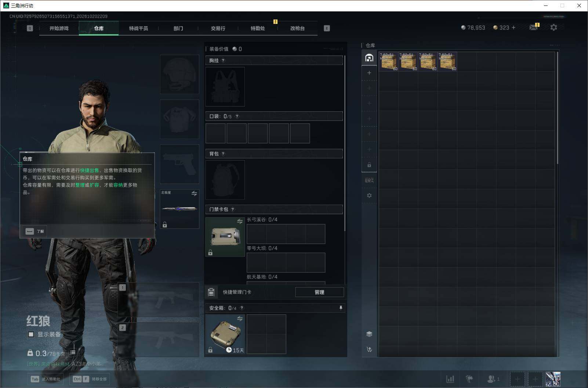
Task: Open the weapon preset icon in warehouse sidebar
Action: 369,180
